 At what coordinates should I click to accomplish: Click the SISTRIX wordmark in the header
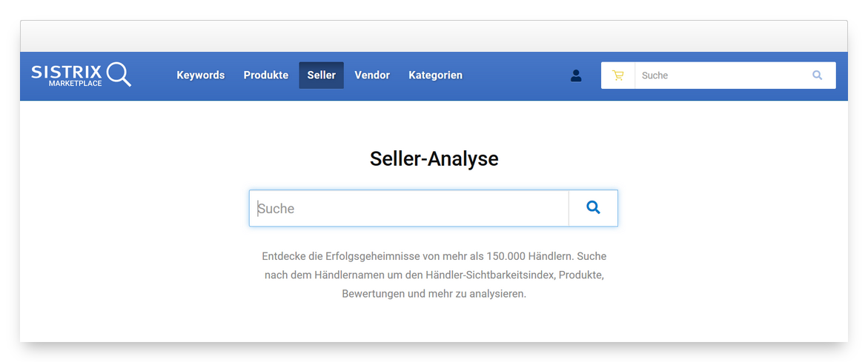point(67,71)
